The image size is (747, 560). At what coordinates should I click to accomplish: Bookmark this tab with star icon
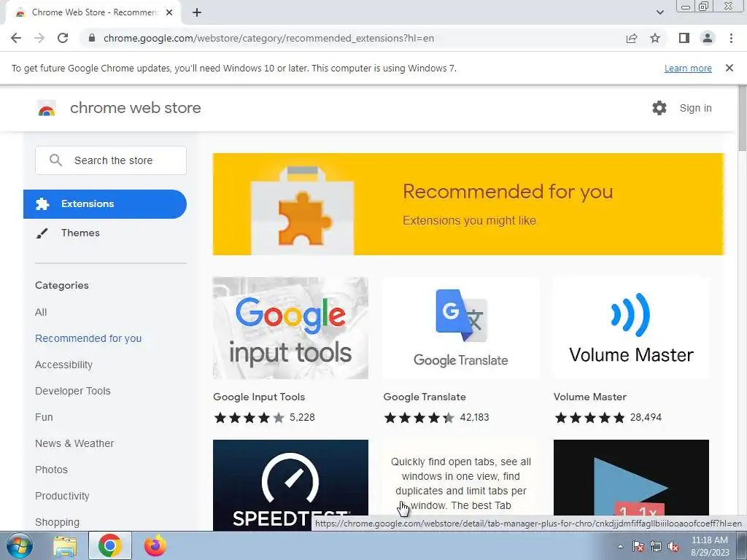(655, 38)
